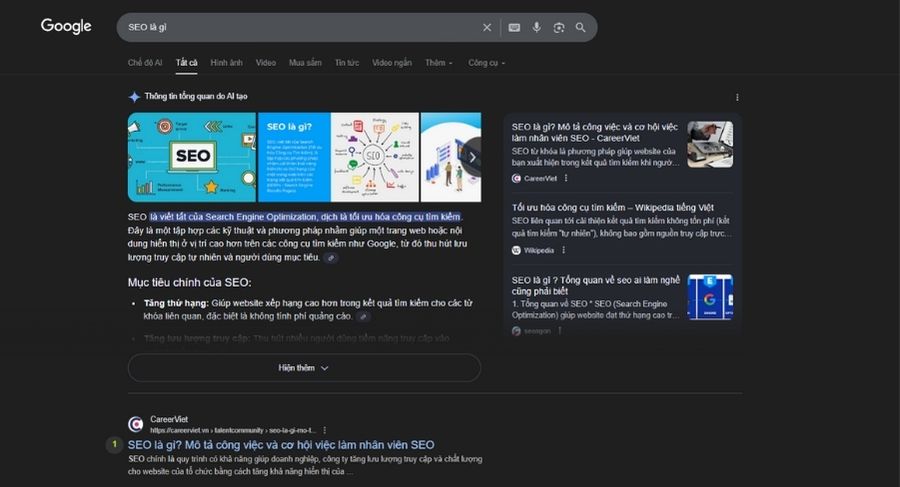The image size is (900, 487).
Task: Switch to Hình ảnh tab
Action: coord(226,63)
